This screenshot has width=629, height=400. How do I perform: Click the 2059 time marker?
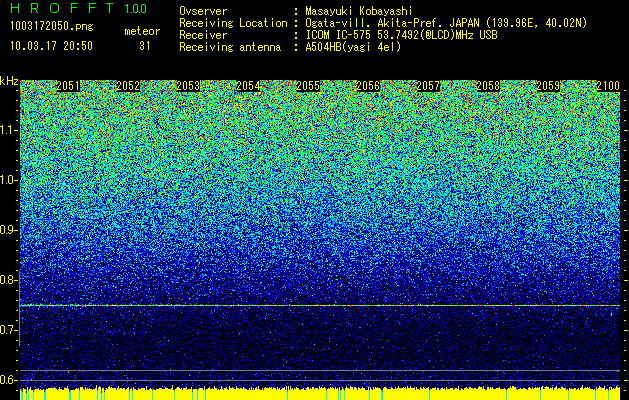[x=548, y=86]
